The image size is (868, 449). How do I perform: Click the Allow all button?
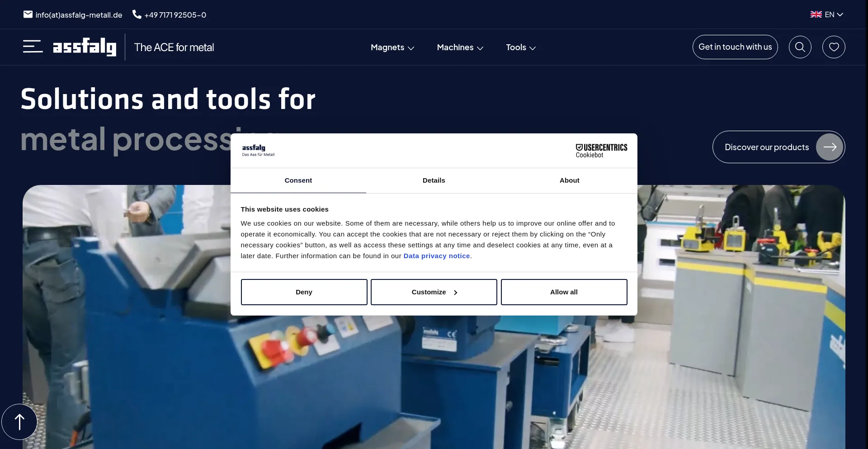coord(564,292)
